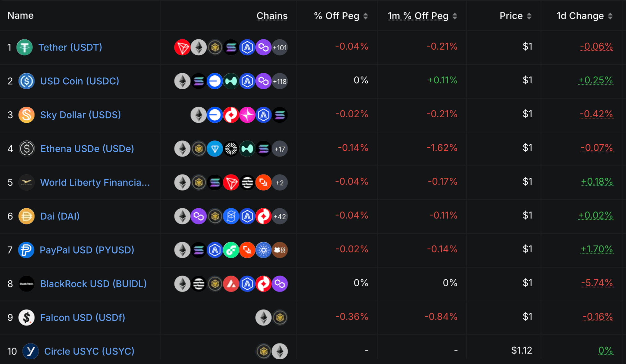Viewport: 626px width, 364px height.
Task: Click the Circle USYC logo icon
Action: pos(30,351)
